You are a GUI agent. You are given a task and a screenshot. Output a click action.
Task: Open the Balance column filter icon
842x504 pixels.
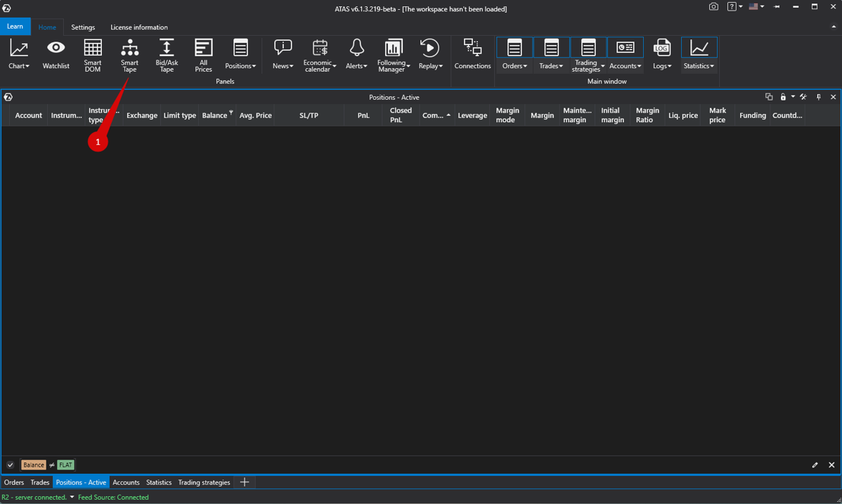pos(231,112)
